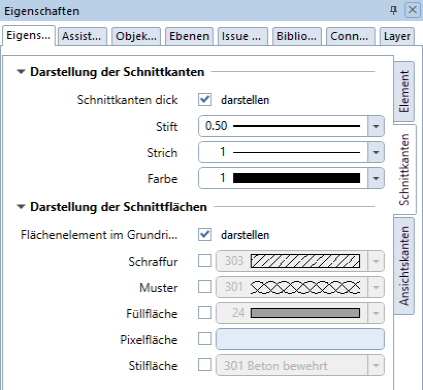Uncheck Schnittkanten dick darstellen checkbox
Screen dimensions: 423x390
[205, 100]
